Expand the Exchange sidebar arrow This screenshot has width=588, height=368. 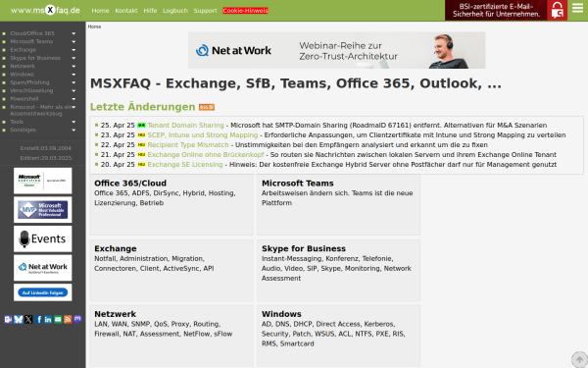73,50
